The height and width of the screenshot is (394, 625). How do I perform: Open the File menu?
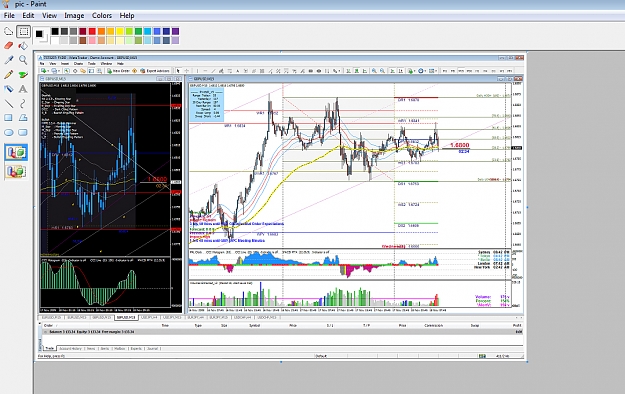pyautogui.click(x=9, y=16)
